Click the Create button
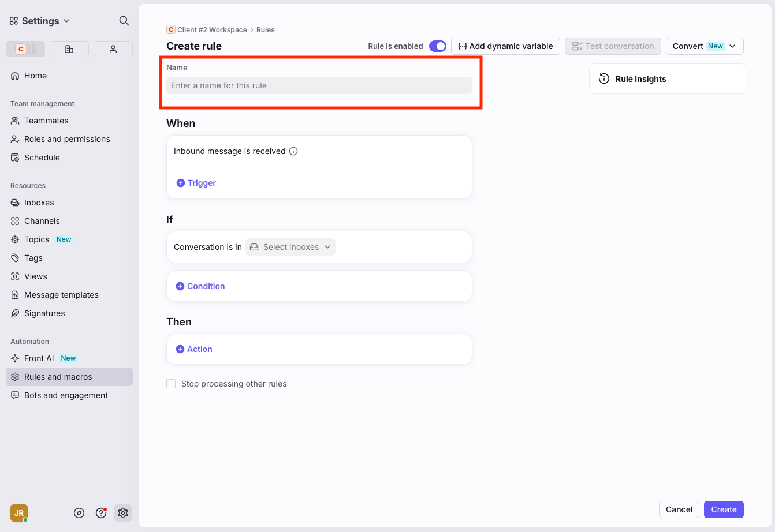This screenshot has width=775, height=532. coord(724,509)
